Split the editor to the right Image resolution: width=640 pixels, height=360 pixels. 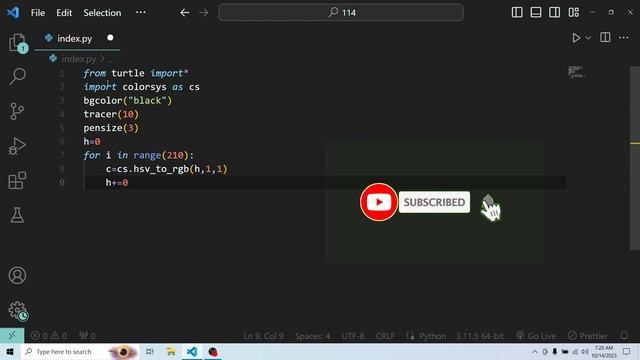605,38
